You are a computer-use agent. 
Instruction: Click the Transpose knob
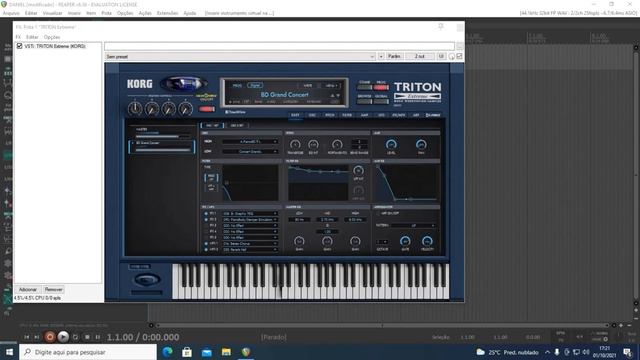click(x=295, y=144)
